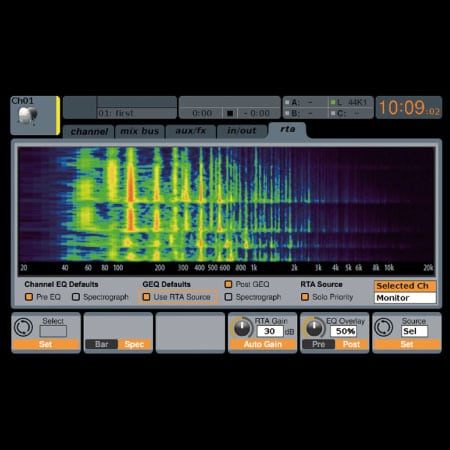This screenshot has height=450, width=450.
Task: Enable Spectrograph under Channel EQ Defaults
Action: (76, 297)
